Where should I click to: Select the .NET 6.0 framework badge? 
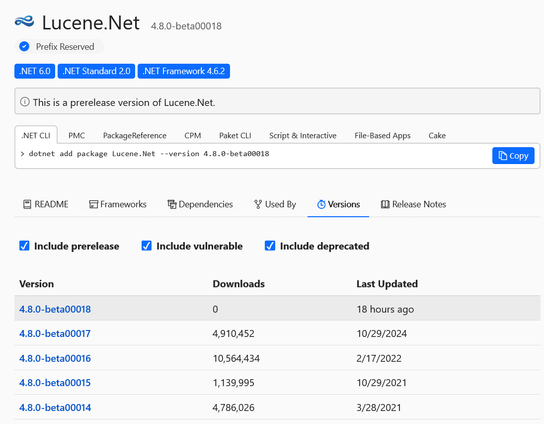pyautogui.click(x=35, y=71)
